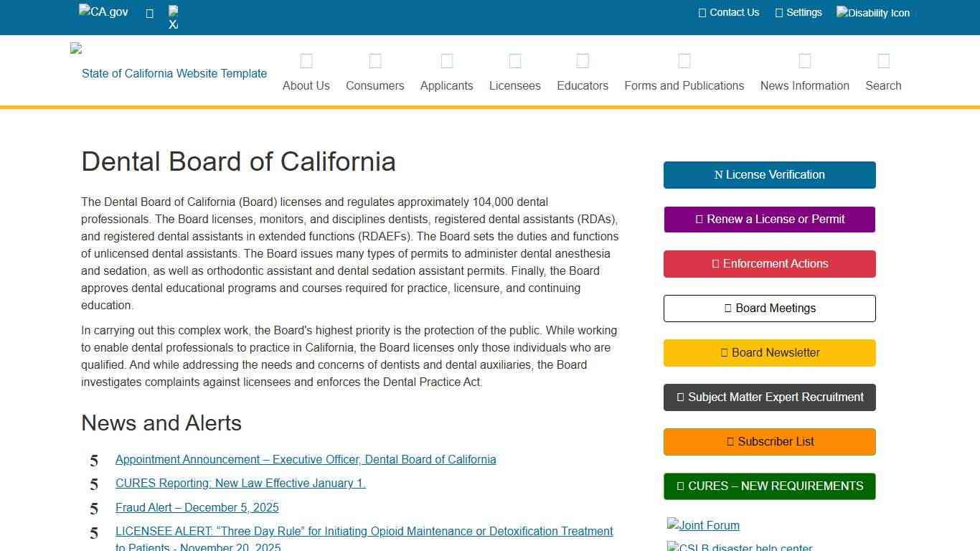Click the Joint Forum logo image
Image resolution: width=980 pixels, height=551 pixels.
[702, 524]
